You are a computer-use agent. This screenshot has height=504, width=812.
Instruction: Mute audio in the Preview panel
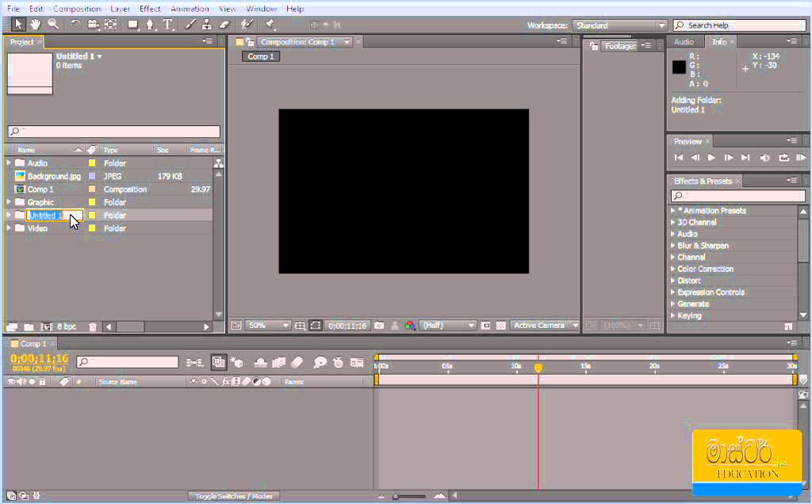tap(765, 158)
